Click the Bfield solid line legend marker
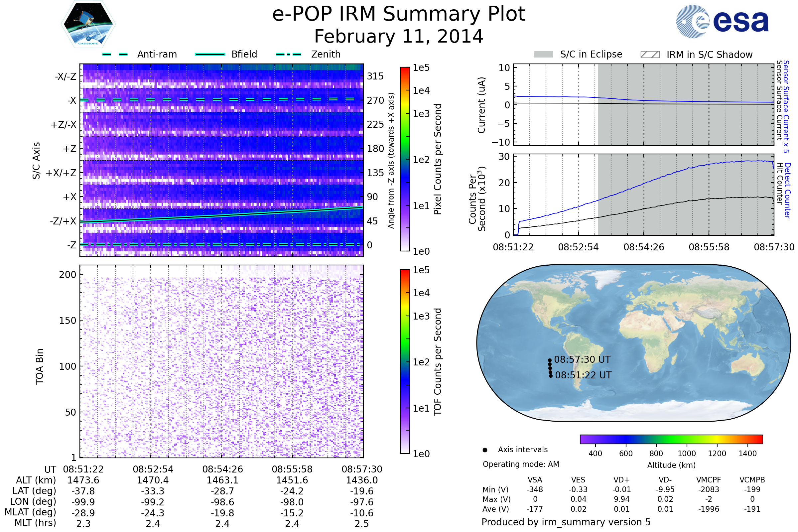Image resolution: width=798 pixels, height=532 pixels. (x=210, y=54)
